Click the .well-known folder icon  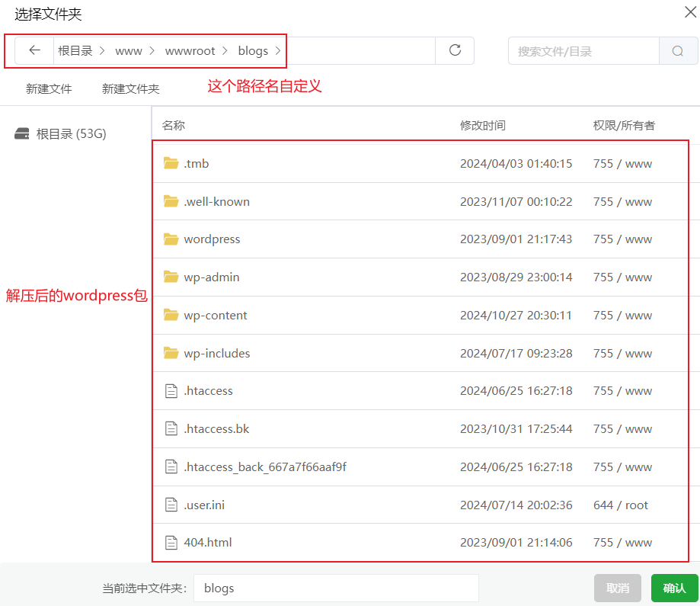click(171, 201)
